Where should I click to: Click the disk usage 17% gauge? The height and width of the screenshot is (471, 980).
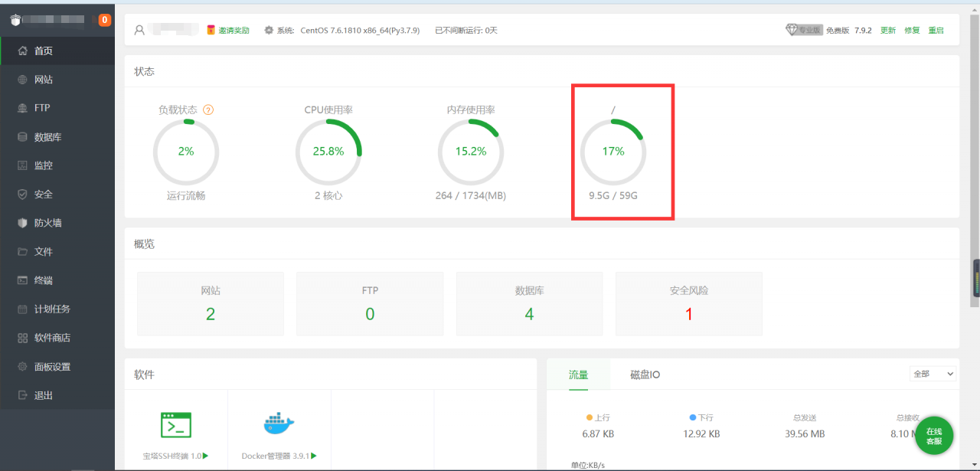pos(613,152)
